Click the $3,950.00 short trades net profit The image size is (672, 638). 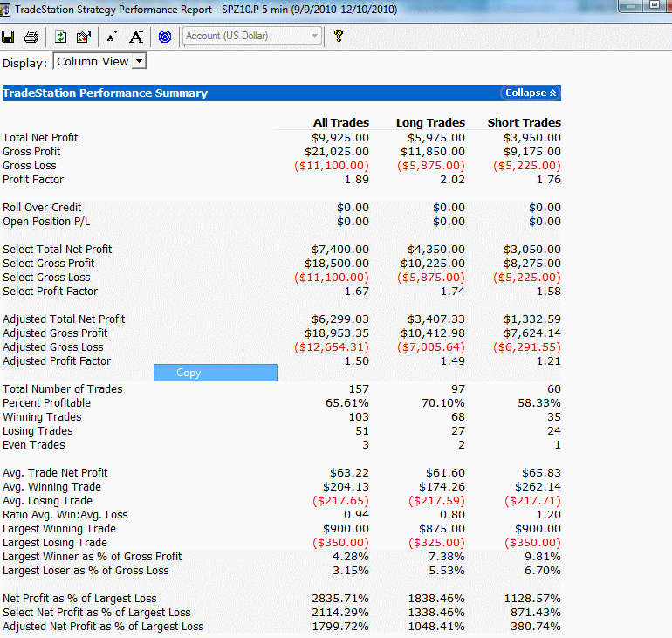click(532, 138)
